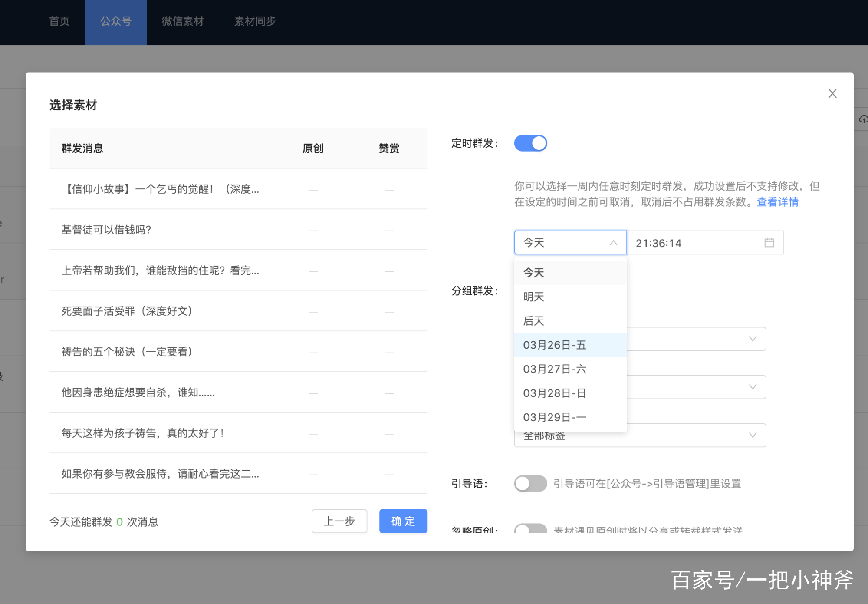Click the 确定 confirm button

pos(403,521)
